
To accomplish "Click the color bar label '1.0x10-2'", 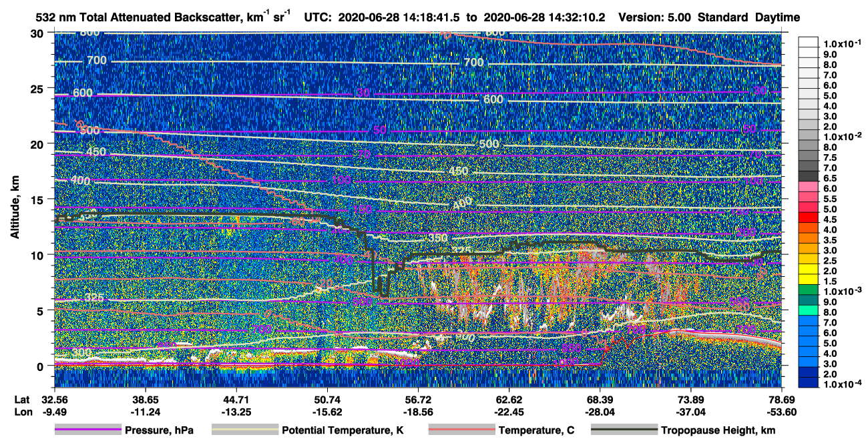I will (x=843, y=136).
